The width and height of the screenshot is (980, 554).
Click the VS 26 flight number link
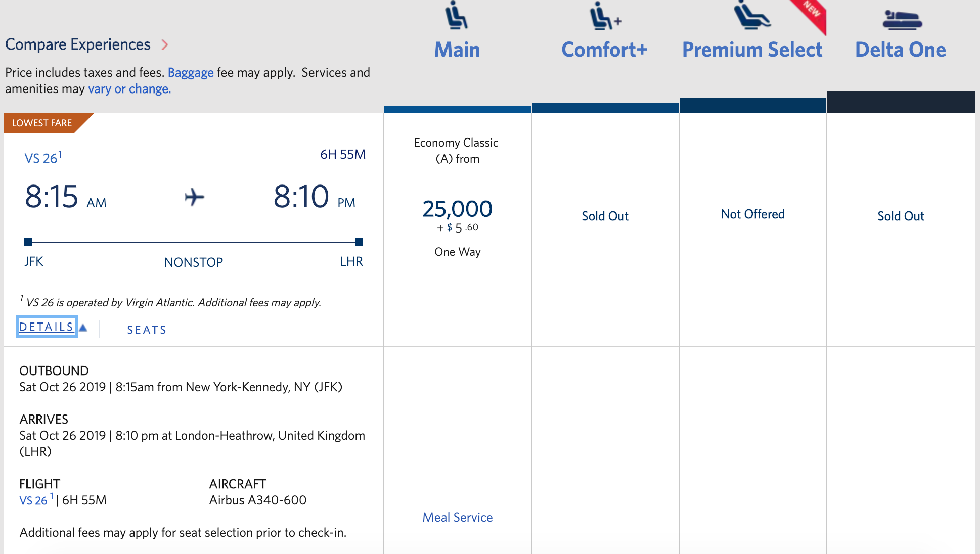pyautogui.click(x=40, y=158)
